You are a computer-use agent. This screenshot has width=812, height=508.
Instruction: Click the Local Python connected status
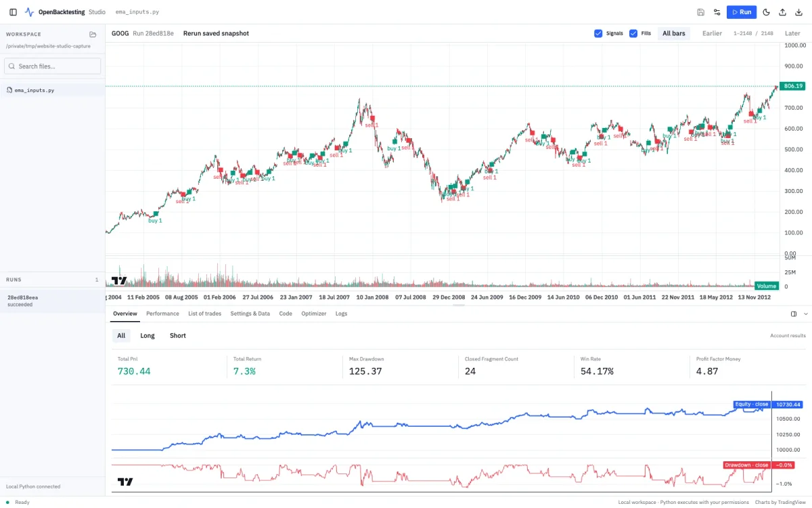(33, 486)
